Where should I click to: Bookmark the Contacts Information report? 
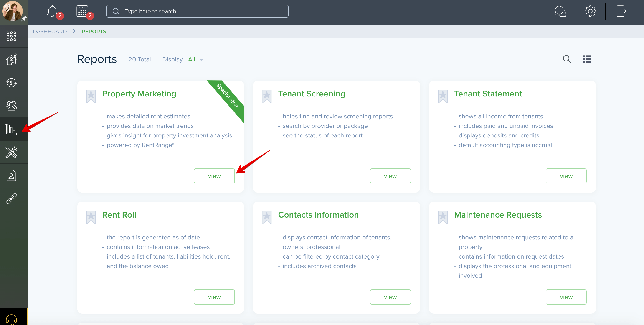tap(267, 217)
